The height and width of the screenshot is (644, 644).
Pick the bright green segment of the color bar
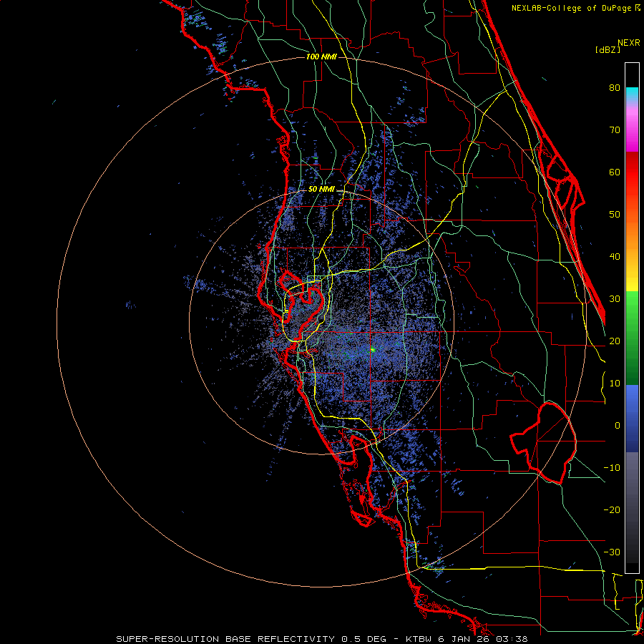click(x=632, y=308)
